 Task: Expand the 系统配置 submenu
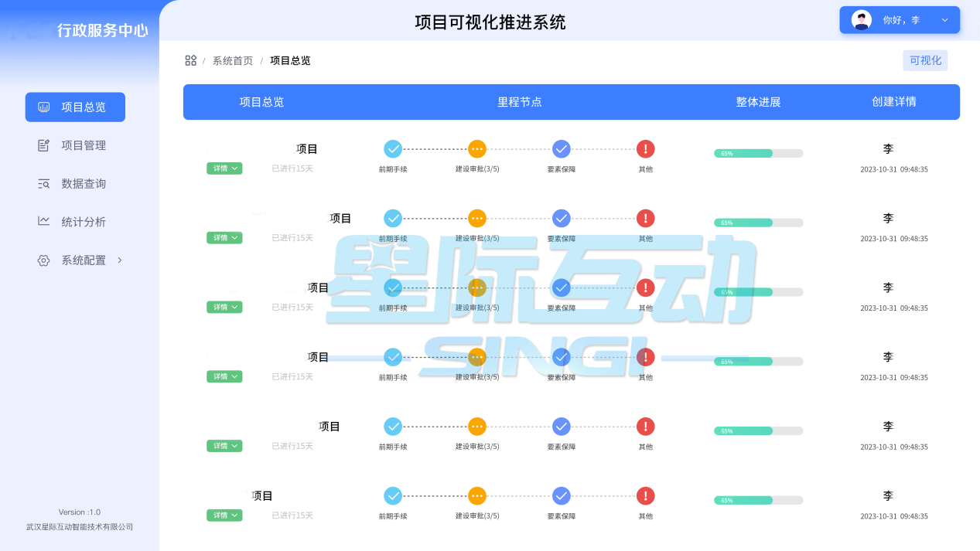coord(80,260)
